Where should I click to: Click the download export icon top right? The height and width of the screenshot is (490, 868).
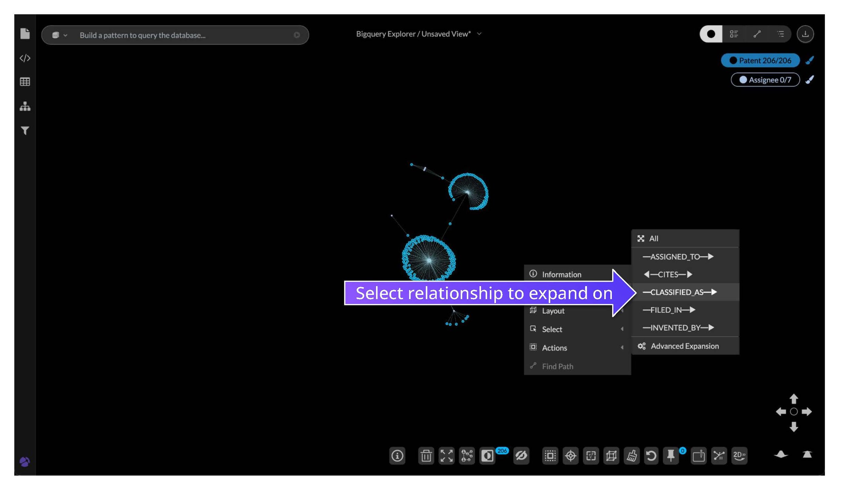tap(805, 34)
